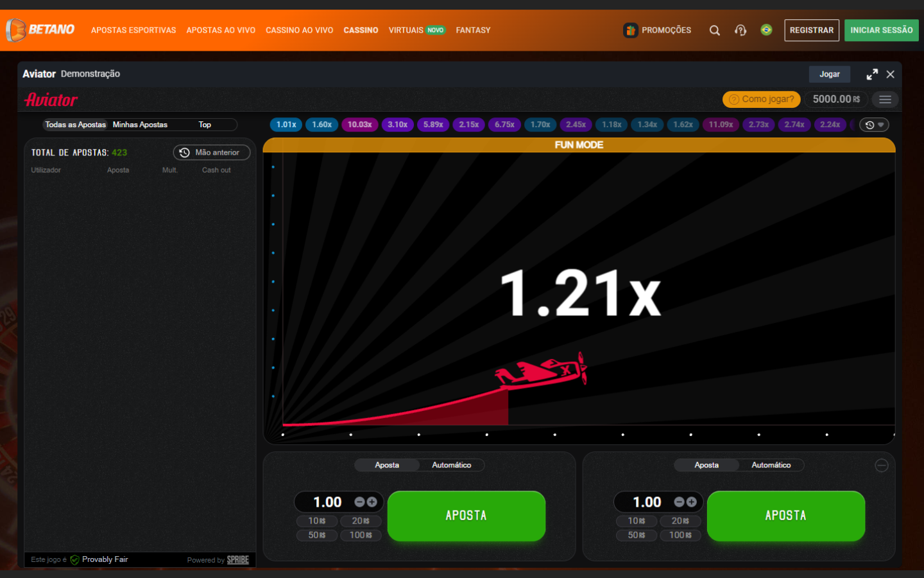Click the Betano logo
This screenshot has height=578, width=924.
[40, 30]
